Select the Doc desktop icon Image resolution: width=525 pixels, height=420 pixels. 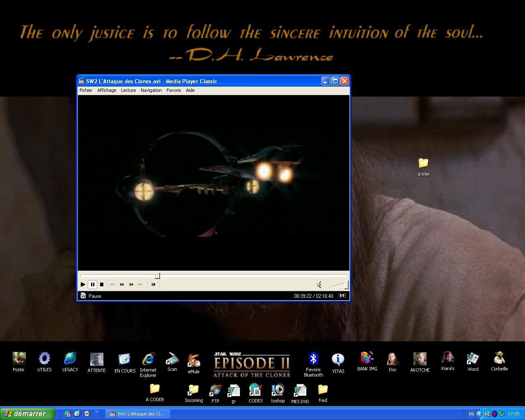coord(393,362)
